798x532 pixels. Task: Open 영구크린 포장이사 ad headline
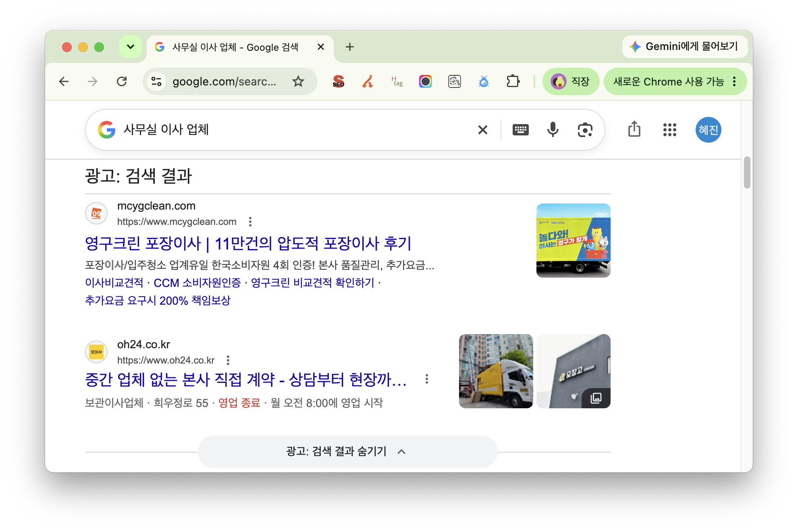[x=248, y=243]
